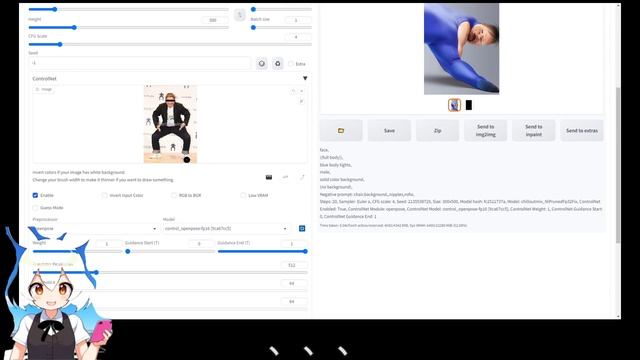Click the slider handle above Batch size label
The width and height of the screenshot is (640, 360).
253,9
